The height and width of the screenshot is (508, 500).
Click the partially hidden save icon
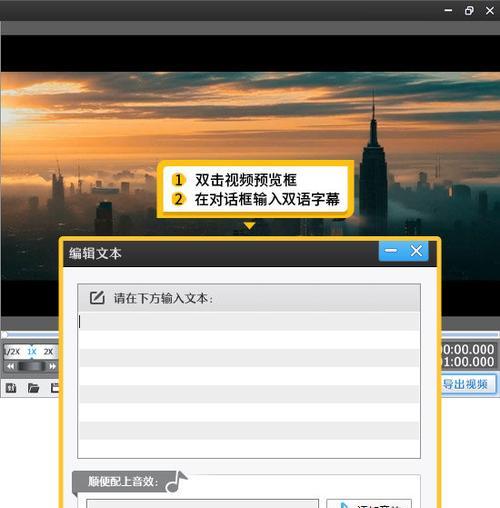tap(54, 388)
